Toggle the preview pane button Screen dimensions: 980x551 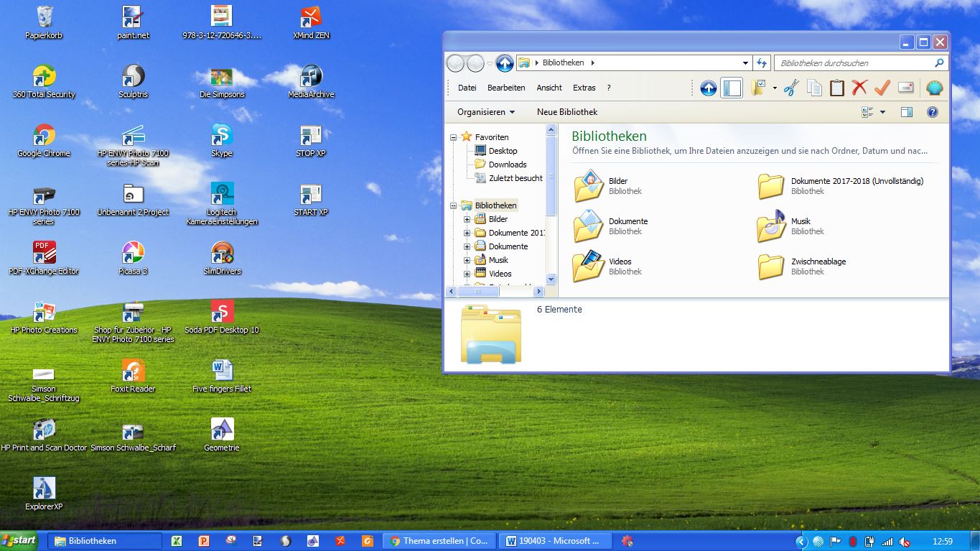(x=907, y=112)
